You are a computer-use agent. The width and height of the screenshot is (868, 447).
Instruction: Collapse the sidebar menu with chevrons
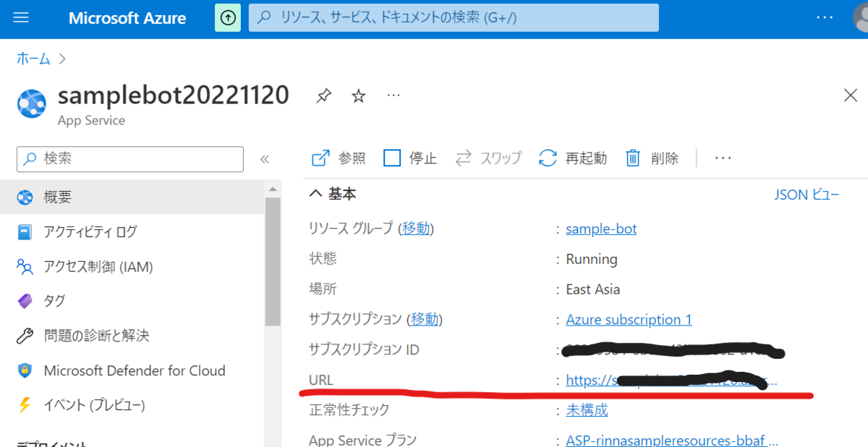pyautogui.click(x=265, y=159)
